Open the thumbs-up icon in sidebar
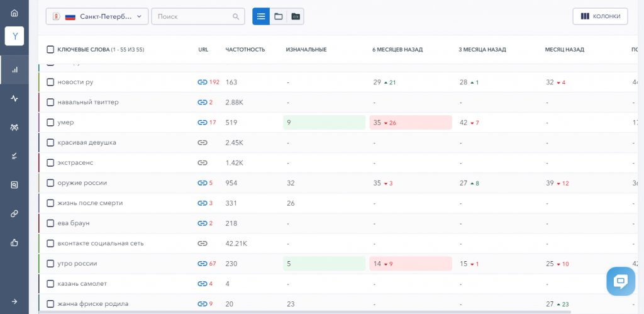 click(x=14, y=242)
